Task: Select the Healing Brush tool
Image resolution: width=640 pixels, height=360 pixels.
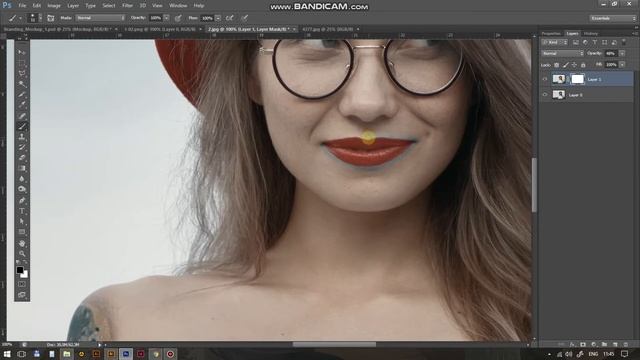Action: tap(22, 116)
